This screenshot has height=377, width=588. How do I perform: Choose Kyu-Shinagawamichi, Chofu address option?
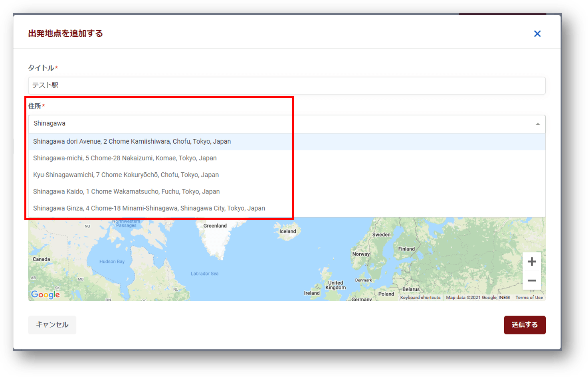tap(287, 175)
